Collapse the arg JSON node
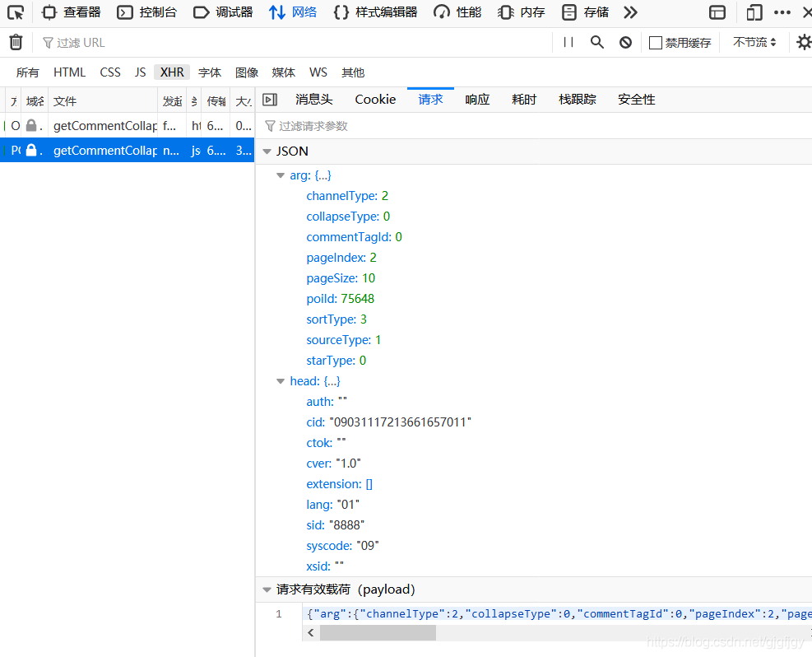812x657 pixels. [x=281, y=175]
